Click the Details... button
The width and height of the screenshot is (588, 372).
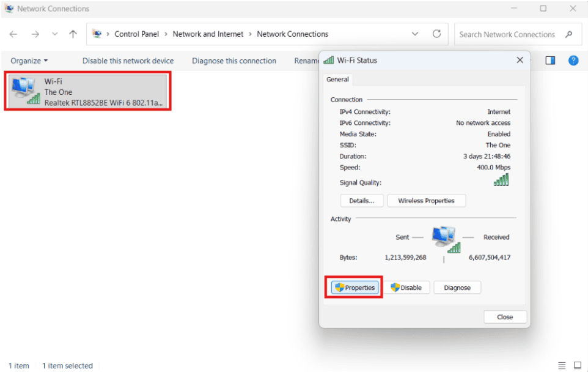tap(362, 201)
